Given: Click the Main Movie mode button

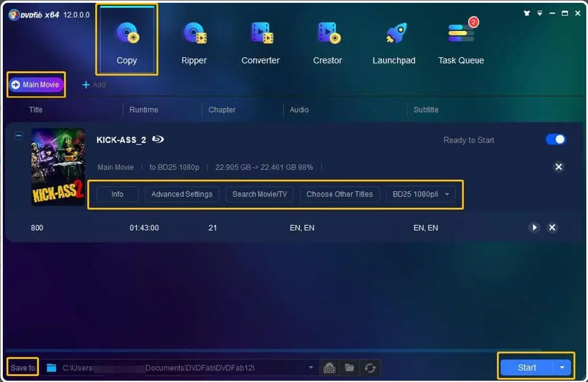Looking at the screenshot, I should (36, 85).
